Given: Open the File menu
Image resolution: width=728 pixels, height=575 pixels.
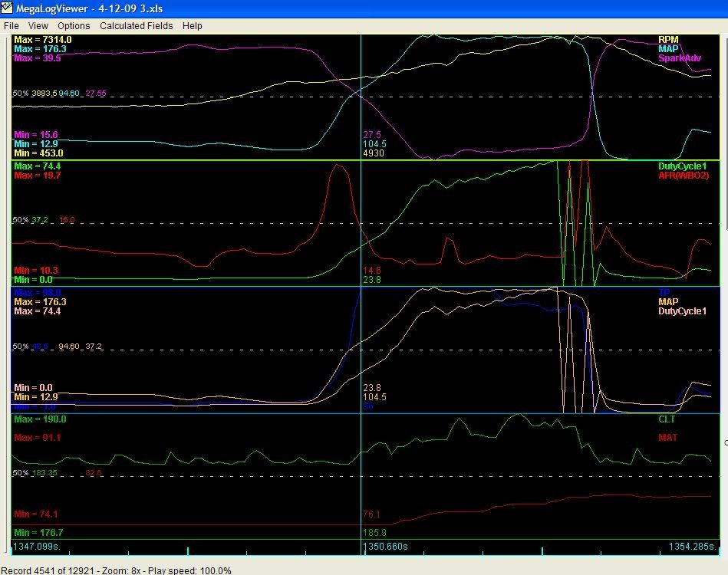Looking at the screenshot, I should point(12,26).
